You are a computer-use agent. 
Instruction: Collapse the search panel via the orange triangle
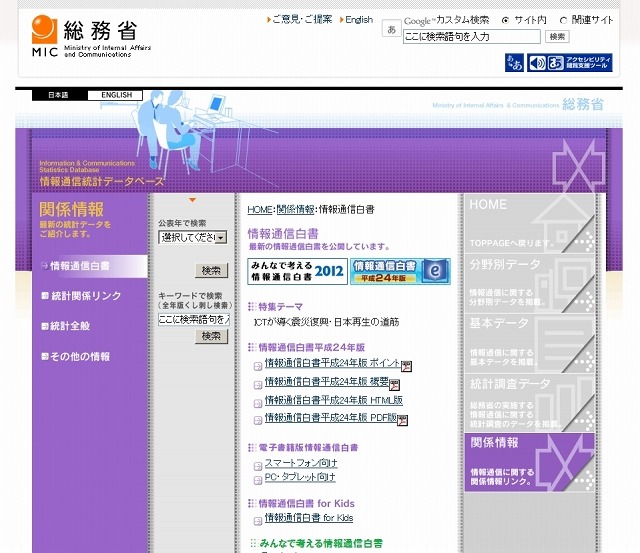click(x=192, y=200)
